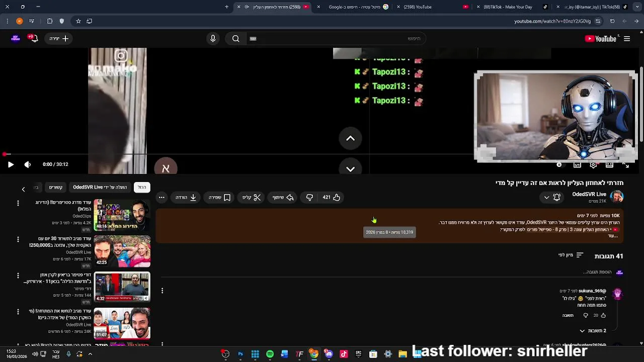
Task: Toggle subtitles button in the player
Action: [x=577, y=164]
